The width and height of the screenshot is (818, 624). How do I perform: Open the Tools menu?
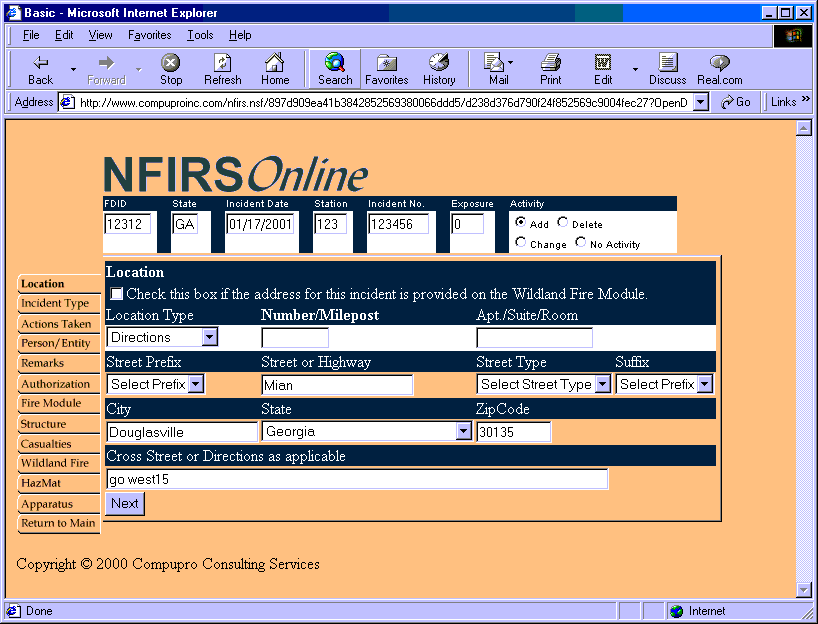click(x=200, y=35)
